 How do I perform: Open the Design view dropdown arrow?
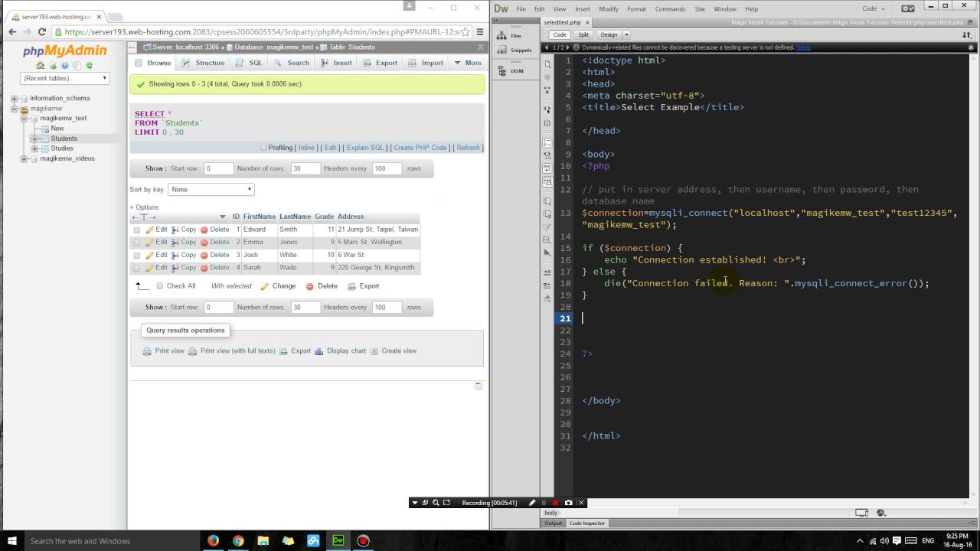coord(626,34)
